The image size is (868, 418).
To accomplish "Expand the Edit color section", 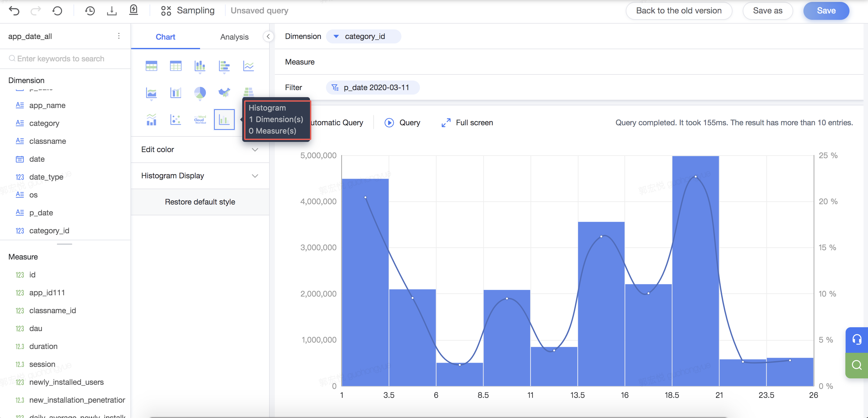I will (200, 150).
